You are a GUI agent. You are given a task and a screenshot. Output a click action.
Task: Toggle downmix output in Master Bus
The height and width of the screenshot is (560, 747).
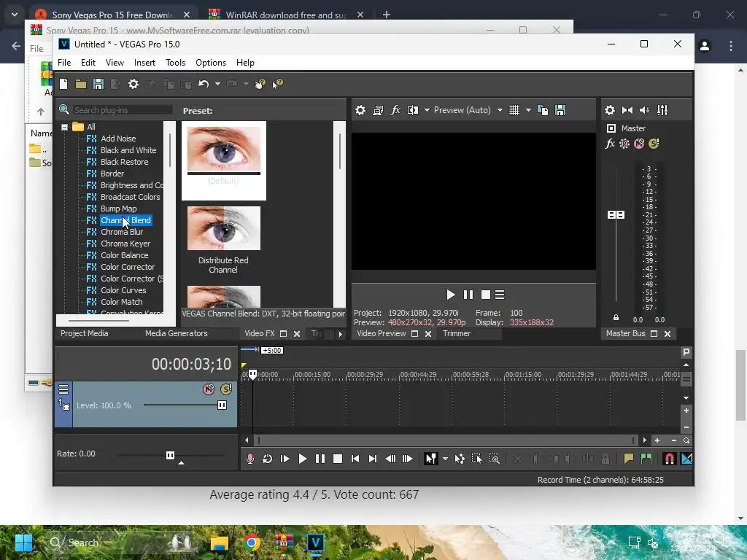(627, 111)
